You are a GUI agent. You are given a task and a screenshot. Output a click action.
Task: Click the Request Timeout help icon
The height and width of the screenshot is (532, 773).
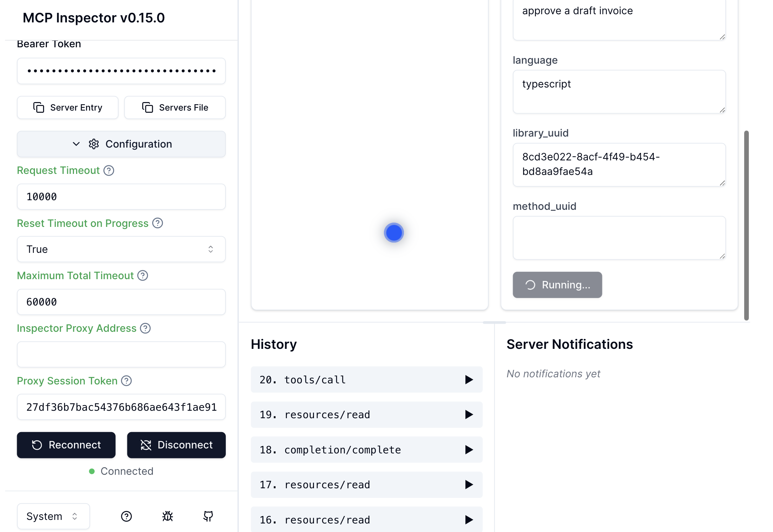click(109, 171)
